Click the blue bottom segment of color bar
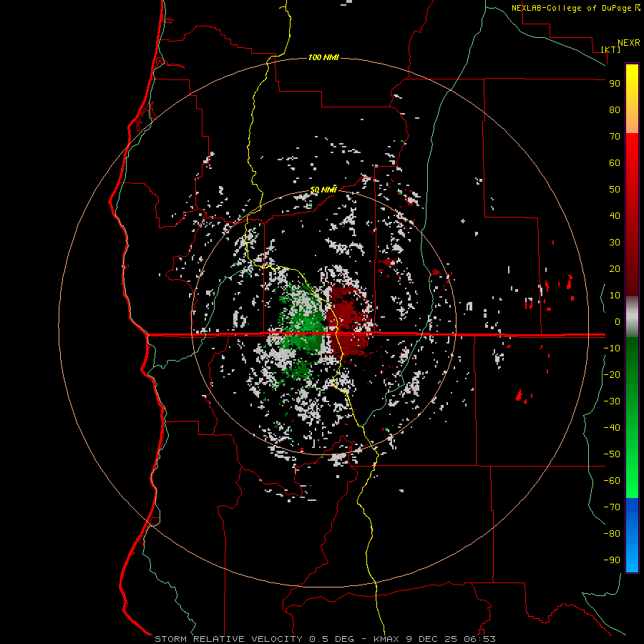The image size is (644, 644). (x=632, y=535)
